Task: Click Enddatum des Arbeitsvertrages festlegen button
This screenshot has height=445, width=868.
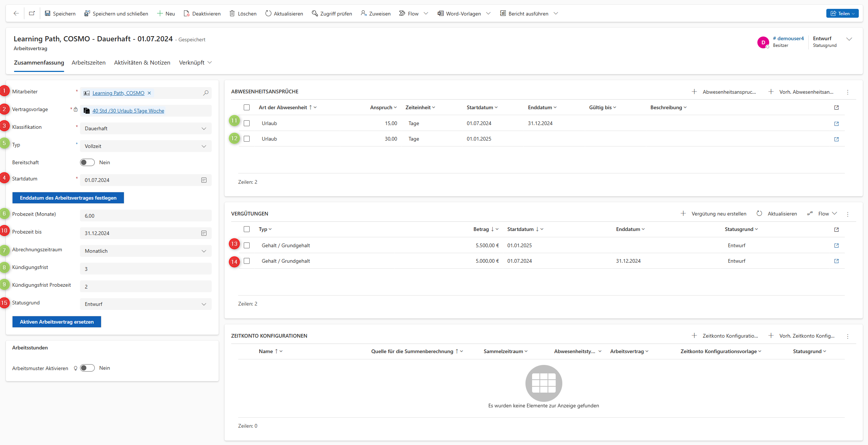Action: (68, 198)
